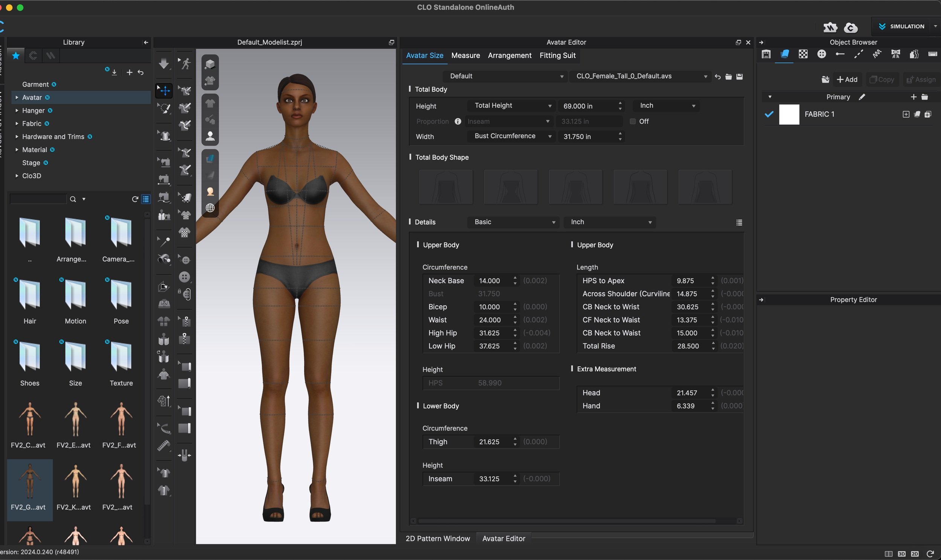The height and width of the screenshot is (560, 941).
Task: Open the Bust Circumference dropdown
Action: click(x=511, y=136)
